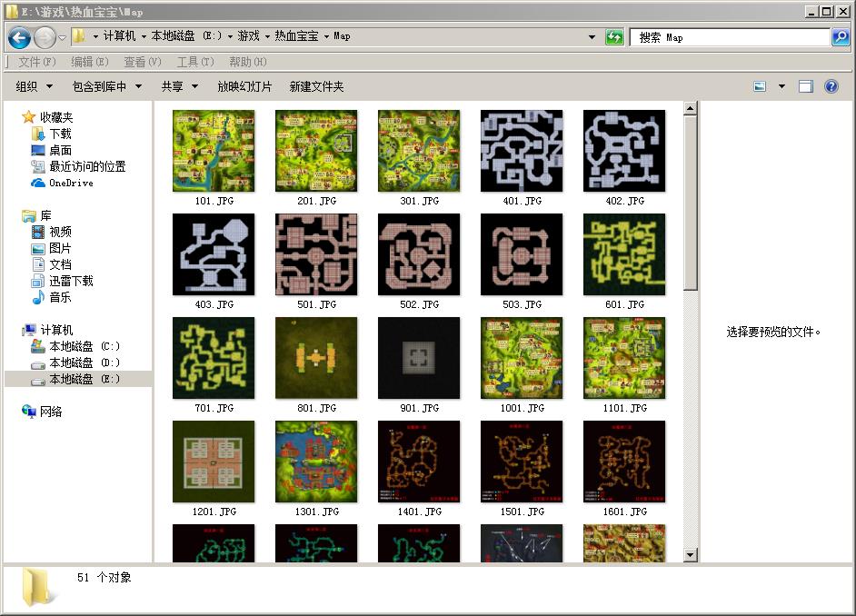Screen dimensions: 856x616
Task: Open 迅雷下载 in libraries
Action: (x=71, y=281)
